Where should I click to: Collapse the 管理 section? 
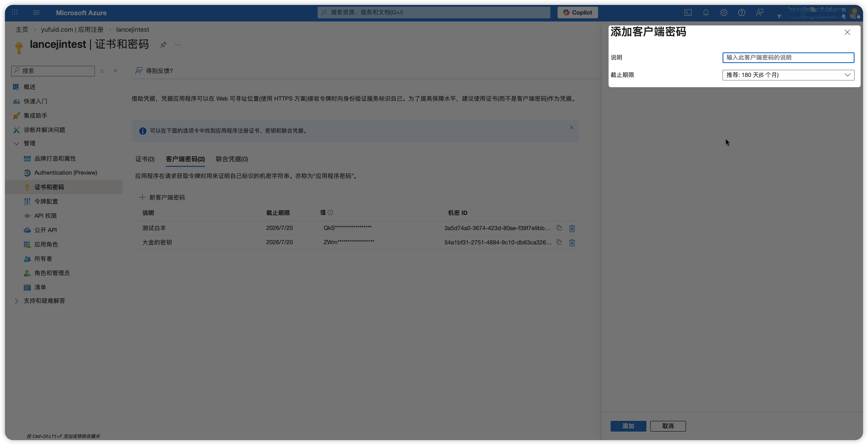16,143
